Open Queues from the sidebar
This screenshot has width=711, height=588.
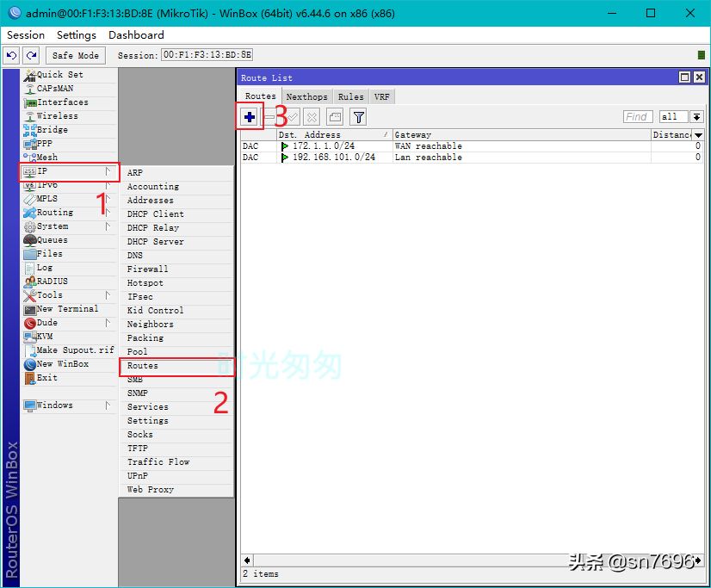[x=70, y=240]
